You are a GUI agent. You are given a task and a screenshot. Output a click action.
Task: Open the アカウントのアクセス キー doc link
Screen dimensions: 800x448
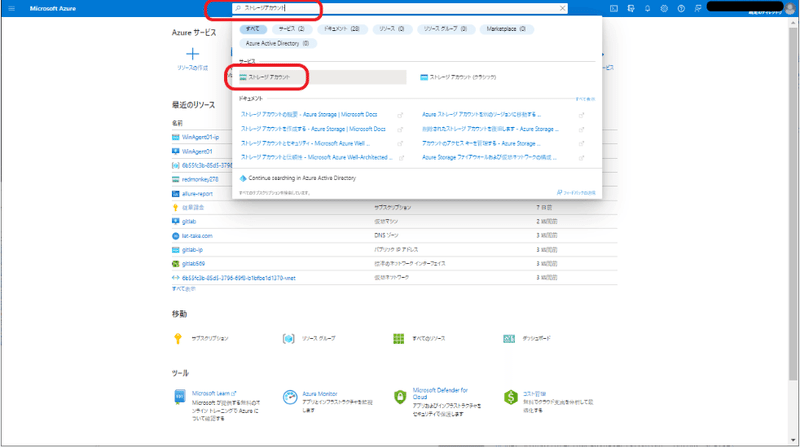pyautogui.click(x=481, y=143)
